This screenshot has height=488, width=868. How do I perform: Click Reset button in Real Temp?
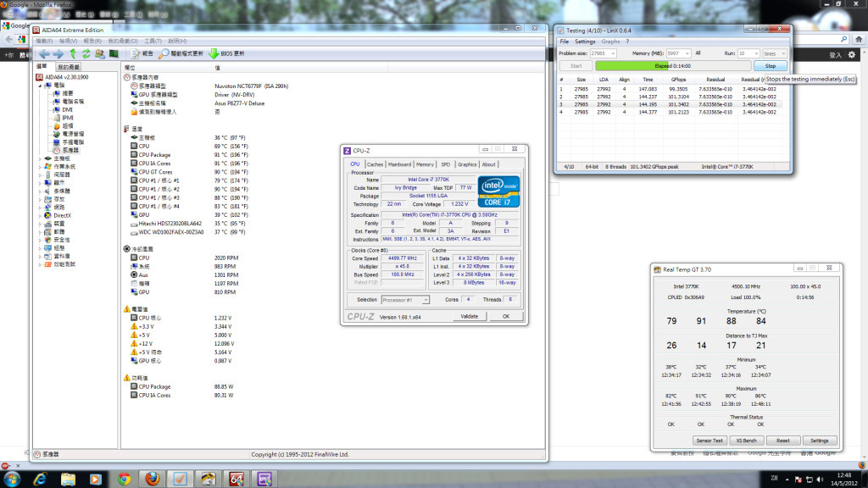[x=782, y=441]
